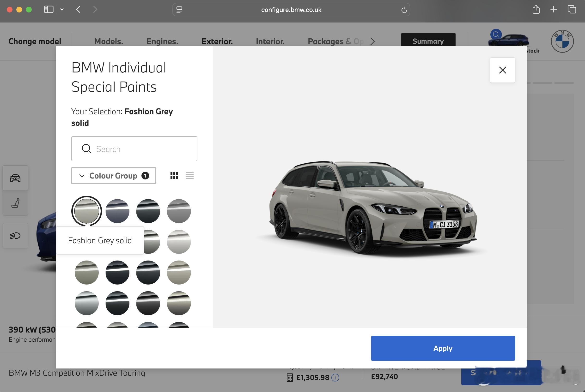The image size is (585, 392).
Task: Open the configuration Summary
Action: (x=428, y=40)
